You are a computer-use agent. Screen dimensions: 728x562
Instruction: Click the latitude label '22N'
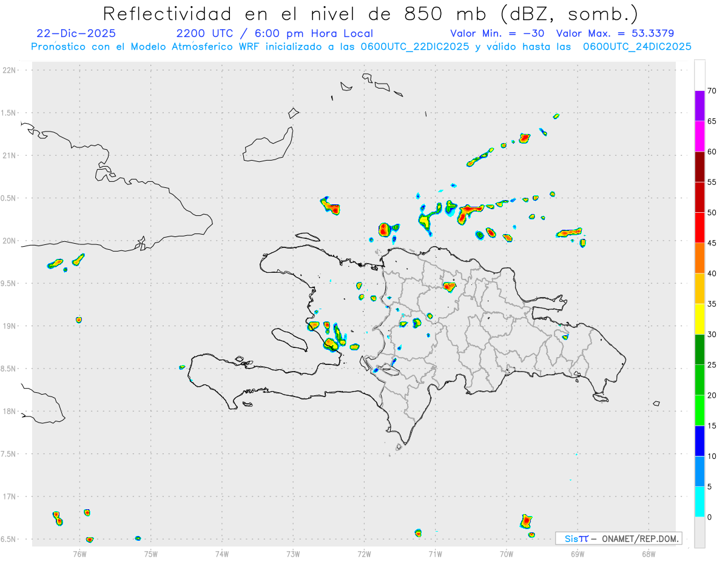click(x=10, y=70)
